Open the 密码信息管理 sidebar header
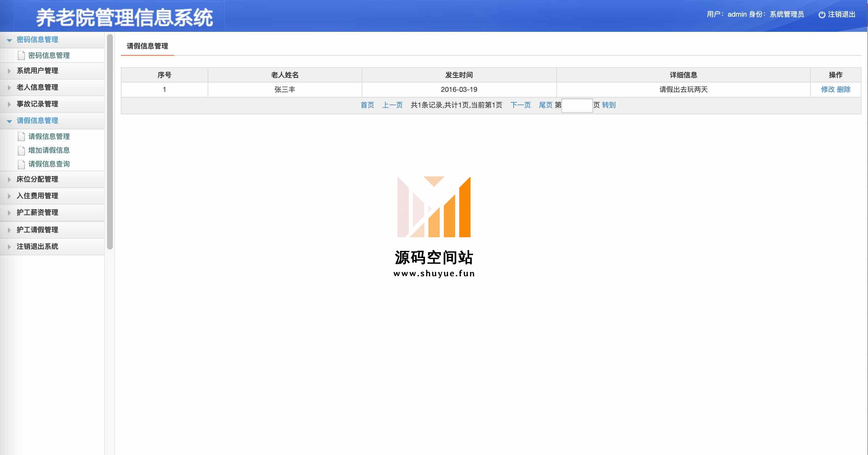868x455 pixels. pyautogui.click(x=52, y=40)
